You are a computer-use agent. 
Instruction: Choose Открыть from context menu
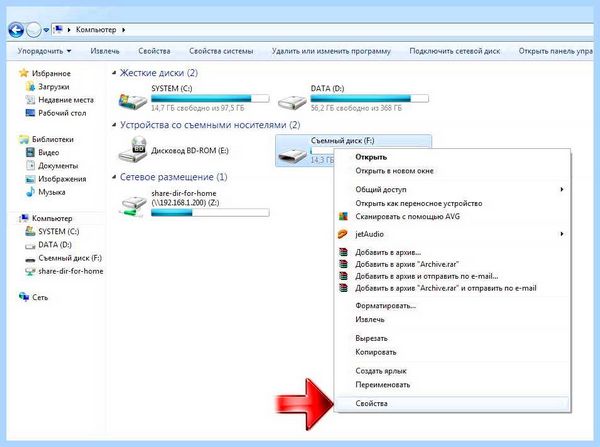452,157
